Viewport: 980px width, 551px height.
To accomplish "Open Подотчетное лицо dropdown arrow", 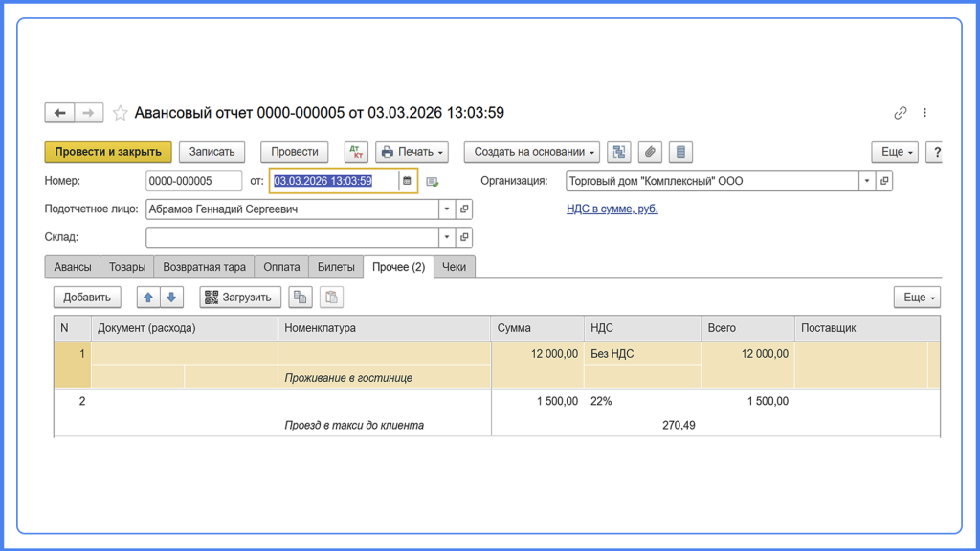I will pos(446,209).
